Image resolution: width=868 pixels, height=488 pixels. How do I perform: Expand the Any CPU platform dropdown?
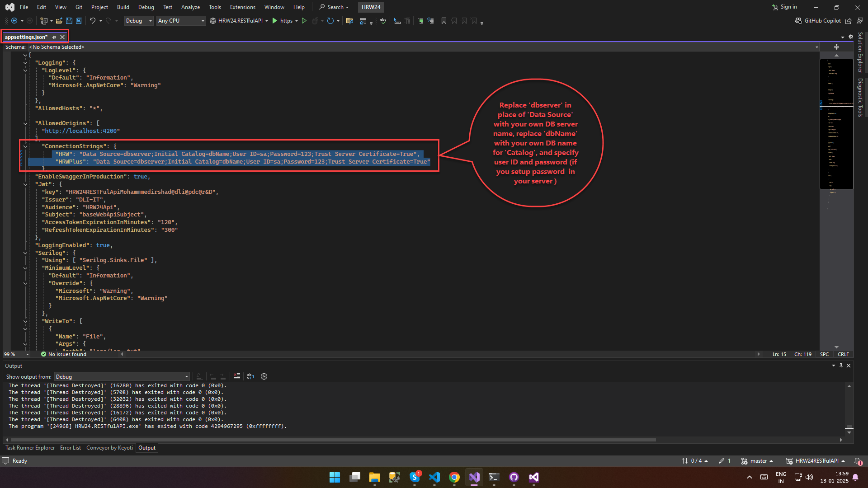(x=181, y=21)
